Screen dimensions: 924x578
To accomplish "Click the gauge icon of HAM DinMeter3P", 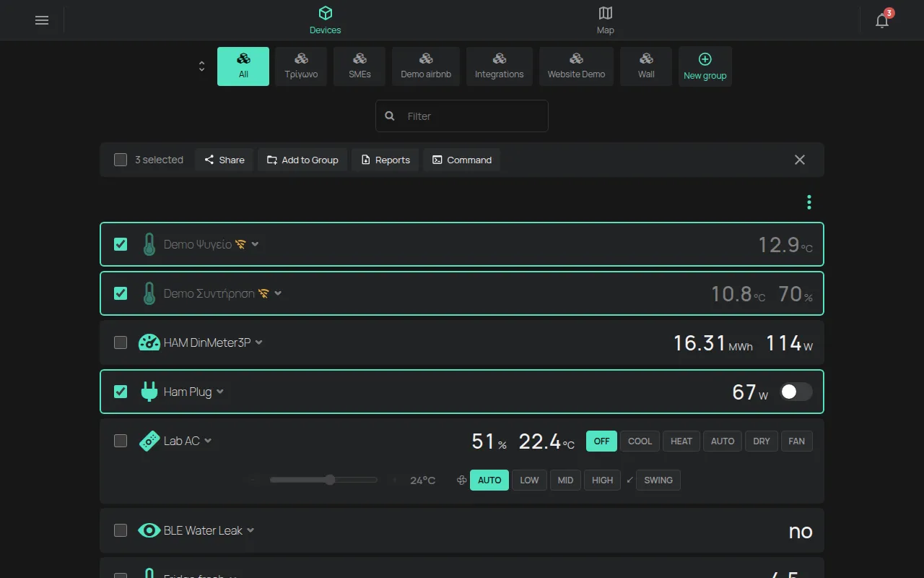I will point(149,342).
